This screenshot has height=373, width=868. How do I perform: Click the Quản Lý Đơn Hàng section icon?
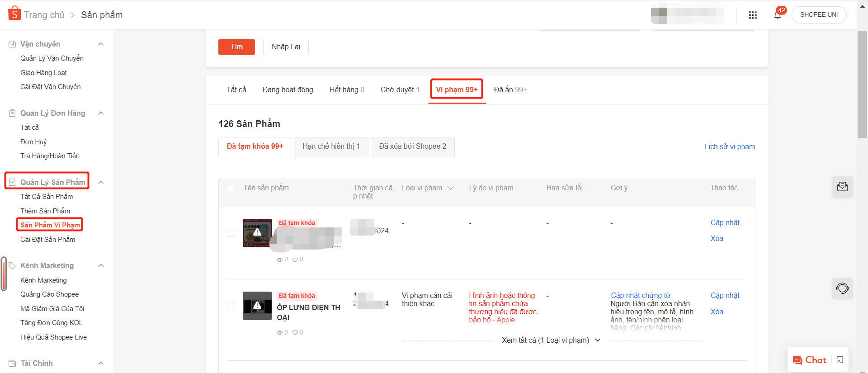tap(12, 113)
